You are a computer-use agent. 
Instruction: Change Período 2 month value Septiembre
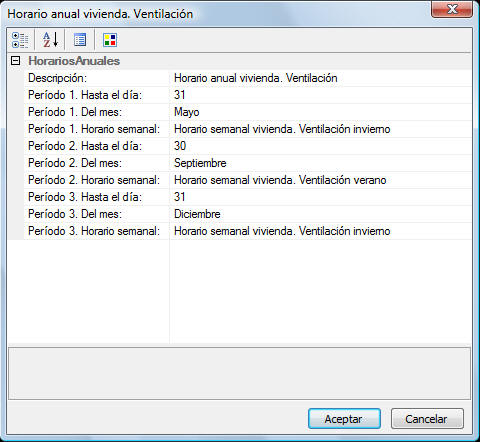click(320, 163)
